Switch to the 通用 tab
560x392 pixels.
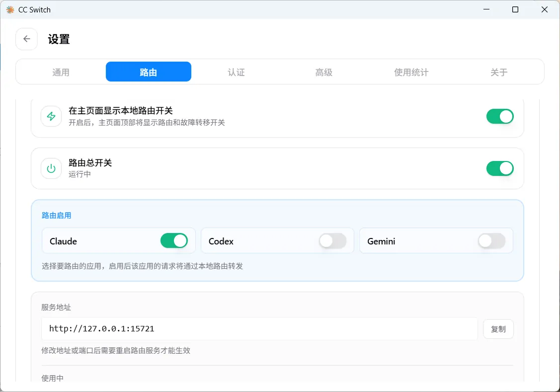[x=61, y=72]
